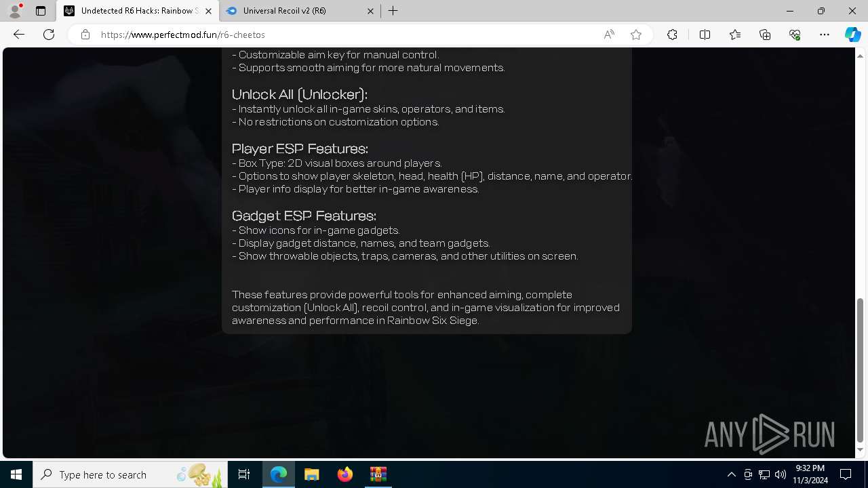Click 'Options to show player skeleton' line
868x488 pixels.
432,176
